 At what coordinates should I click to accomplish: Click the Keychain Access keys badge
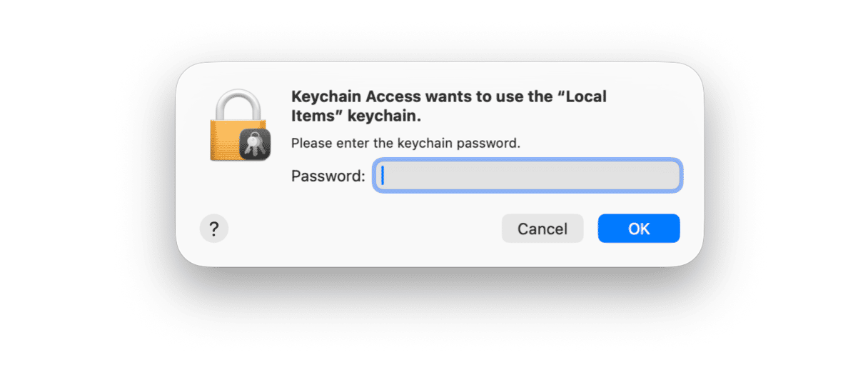pyautogui.click(x=253, y=146)
